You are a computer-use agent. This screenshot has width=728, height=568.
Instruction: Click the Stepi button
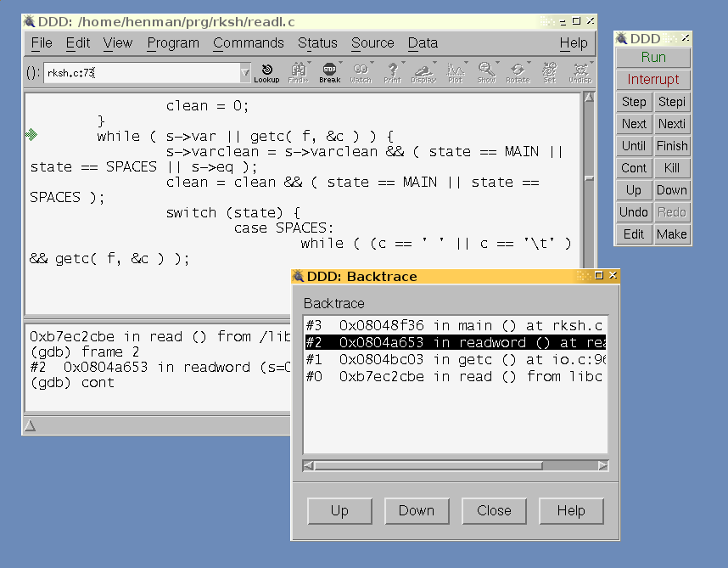click(672, 102)
